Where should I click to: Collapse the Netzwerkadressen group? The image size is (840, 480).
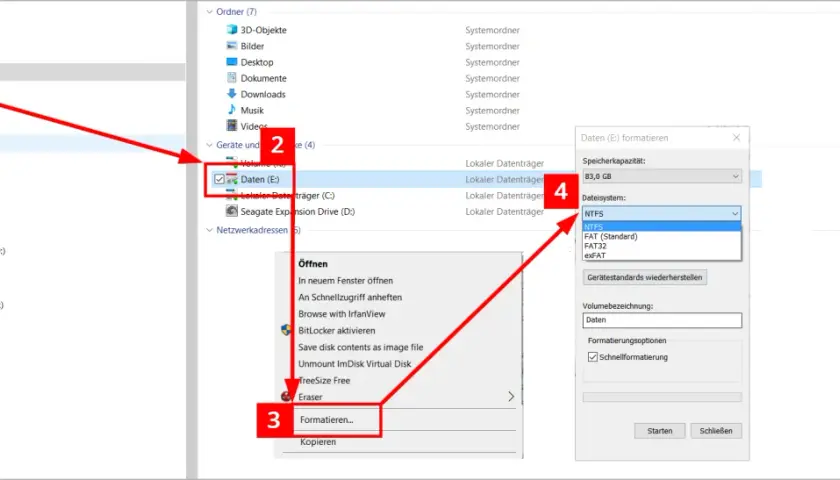tap(209, 230)
